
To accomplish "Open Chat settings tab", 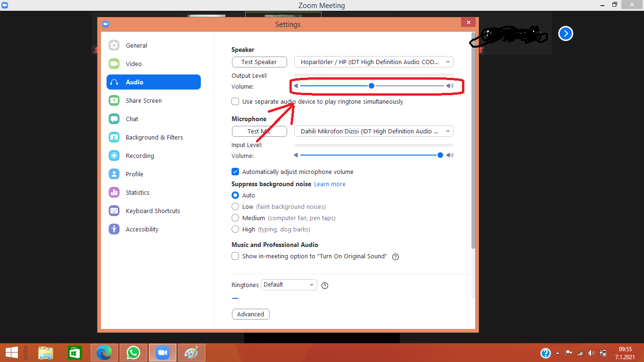I will (154, 119).
